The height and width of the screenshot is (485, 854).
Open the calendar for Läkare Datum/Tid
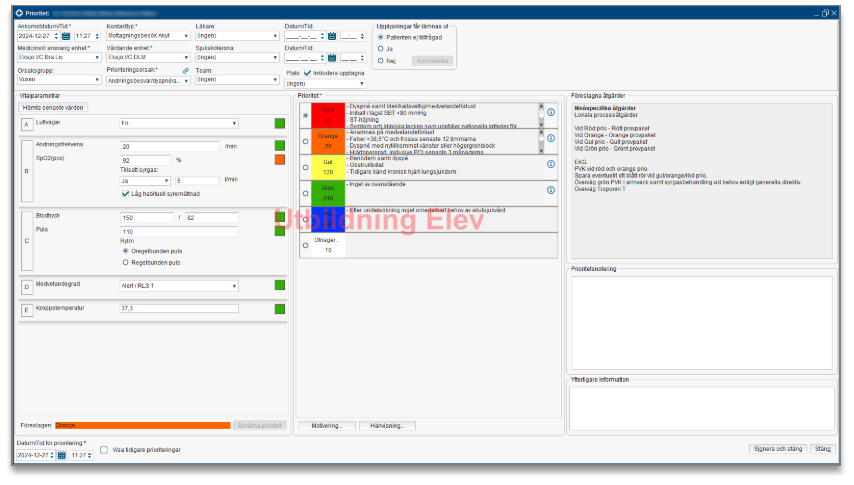[332, 35]
